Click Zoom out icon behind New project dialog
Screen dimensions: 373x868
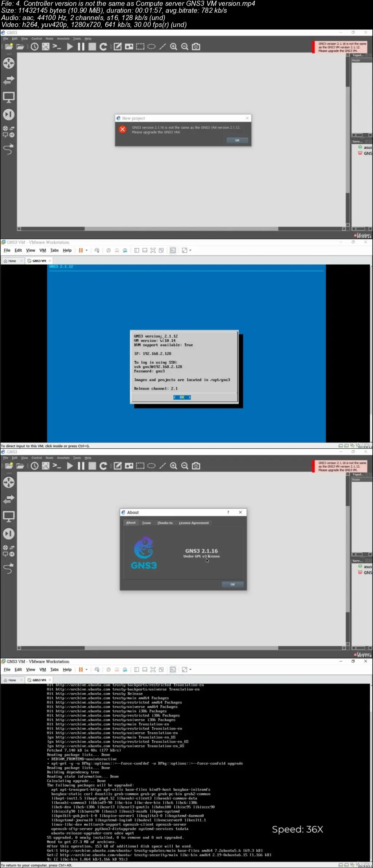click(185, 47)
